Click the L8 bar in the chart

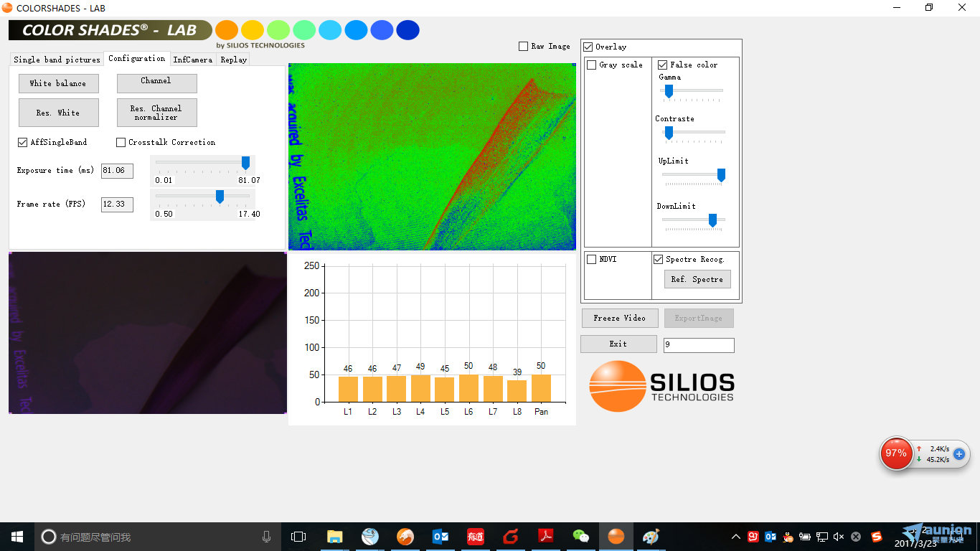click(x=517, y=391)
